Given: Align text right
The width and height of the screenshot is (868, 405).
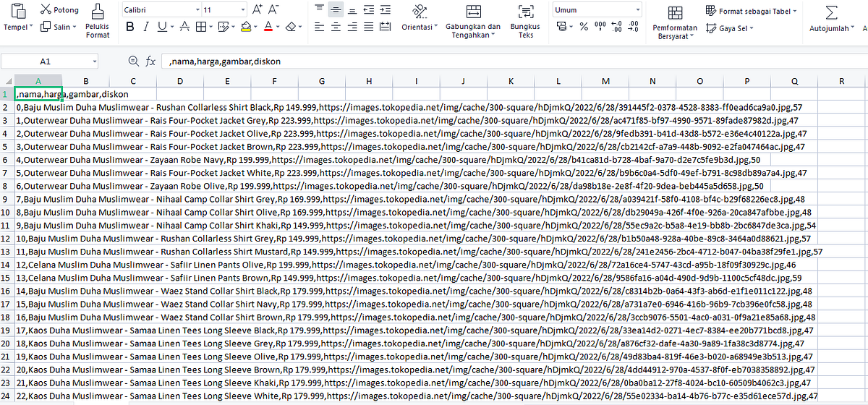Looking at the screenshot, I should (351, 27).
